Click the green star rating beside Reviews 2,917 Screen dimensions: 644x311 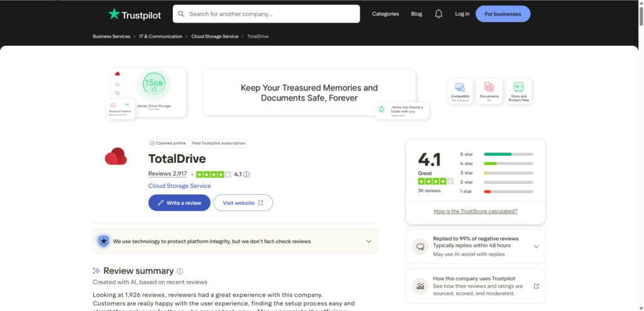point(214,175)
